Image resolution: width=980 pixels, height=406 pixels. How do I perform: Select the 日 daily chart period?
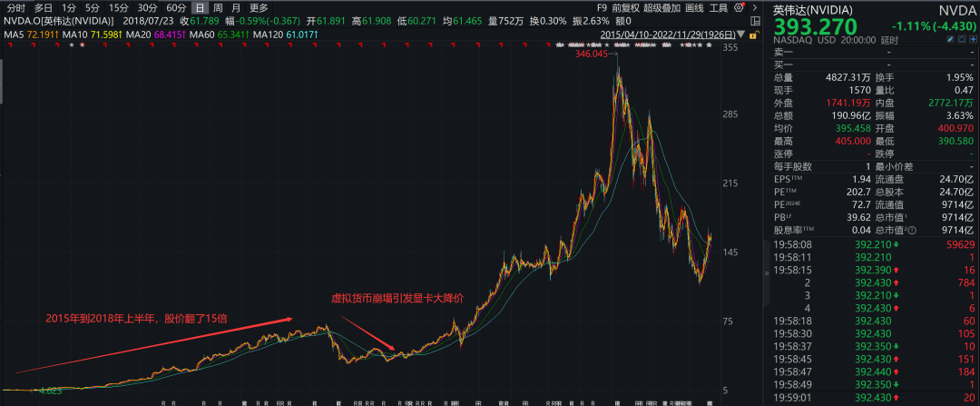[x=200, y=7]
